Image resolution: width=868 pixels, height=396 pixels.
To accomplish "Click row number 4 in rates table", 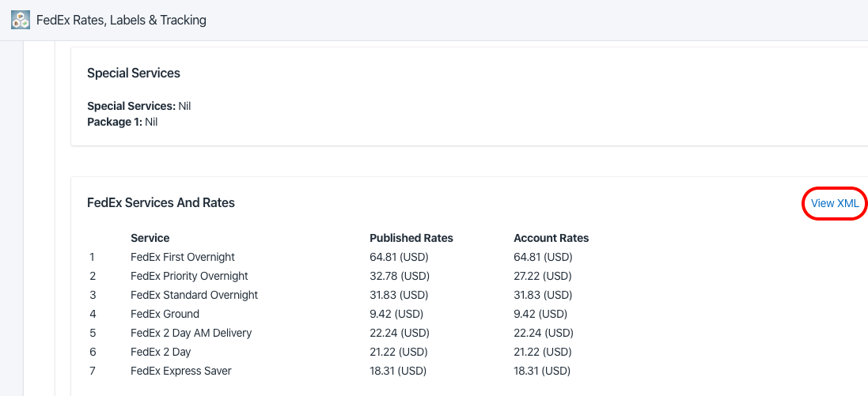I will click(93, 314).
